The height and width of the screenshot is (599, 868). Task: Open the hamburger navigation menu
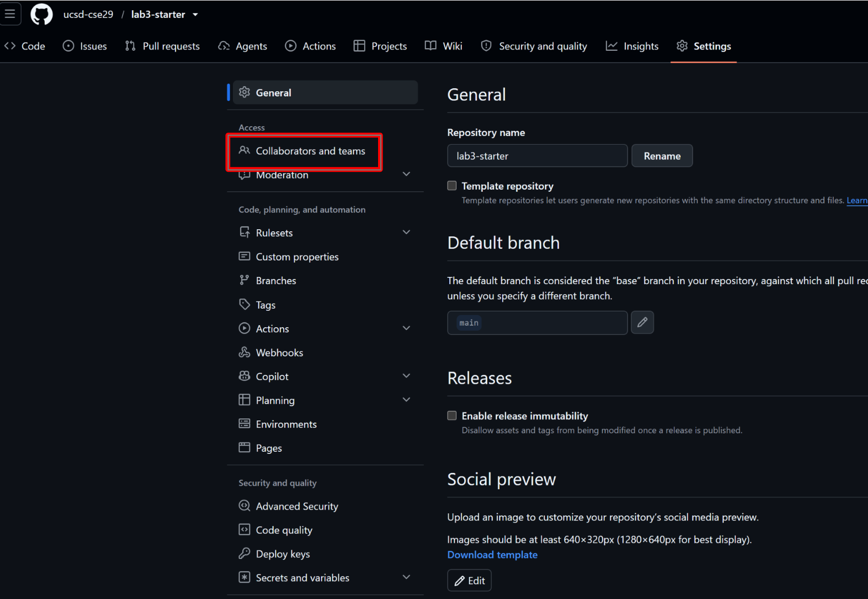pos(10,14)
